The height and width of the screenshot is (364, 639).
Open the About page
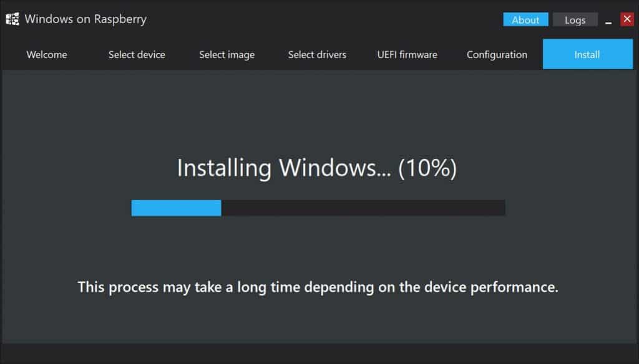pyautogui.click(x=525, y=19)
